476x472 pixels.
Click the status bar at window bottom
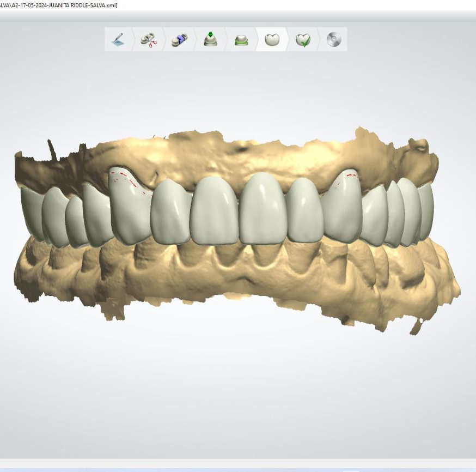(238, 464)
